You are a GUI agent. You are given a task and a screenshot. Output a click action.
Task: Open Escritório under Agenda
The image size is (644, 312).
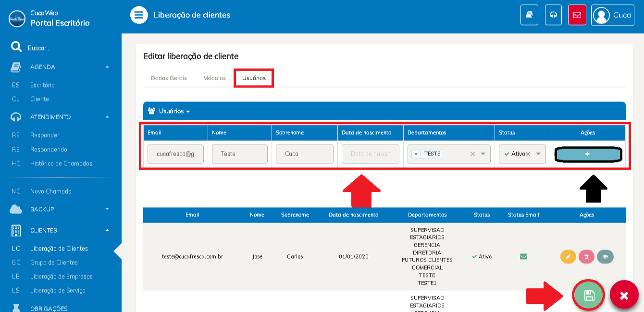point(42,85)
